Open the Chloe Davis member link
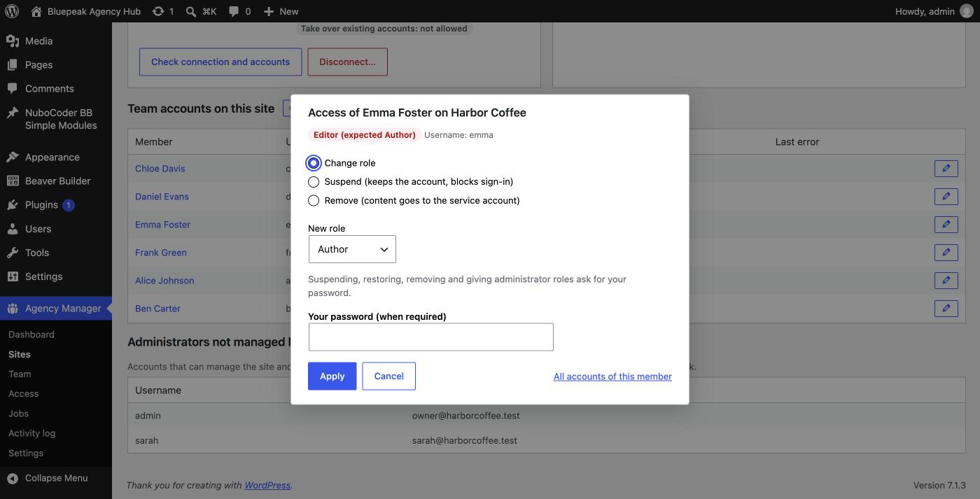980x499 pixels. pos(160,169)
